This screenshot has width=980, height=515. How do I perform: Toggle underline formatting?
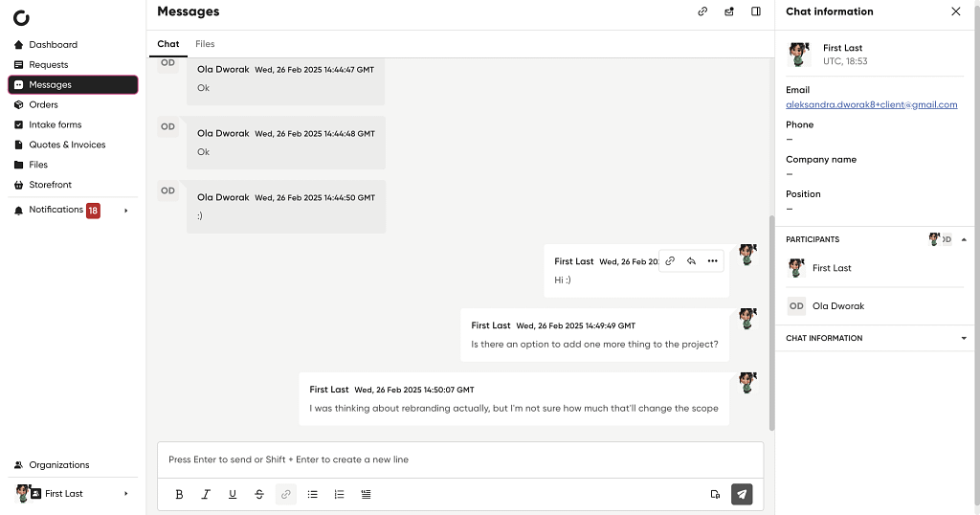point(233,494)
